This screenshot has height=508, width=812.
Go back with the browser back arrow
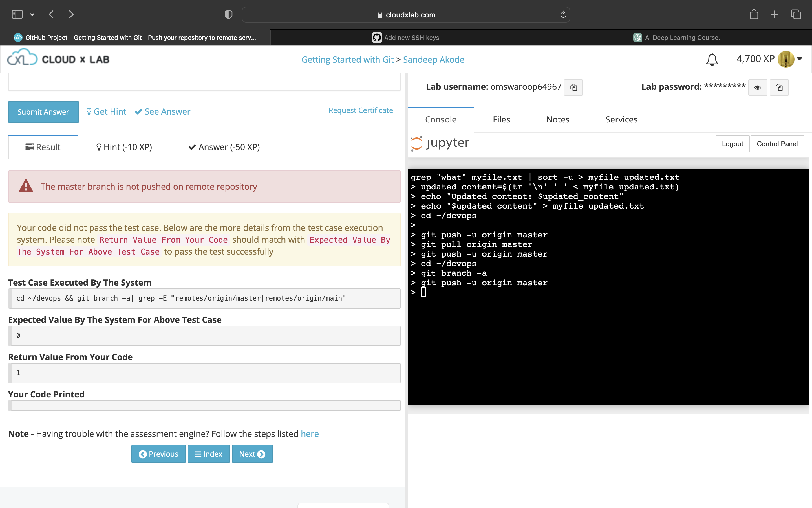tap(51, 14)
